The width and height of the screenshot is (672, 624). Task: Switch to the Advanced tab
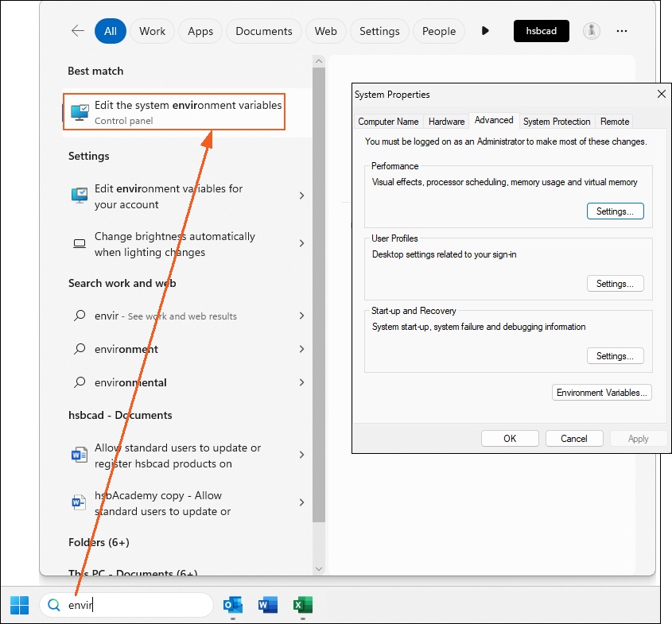tap(494, 120)
